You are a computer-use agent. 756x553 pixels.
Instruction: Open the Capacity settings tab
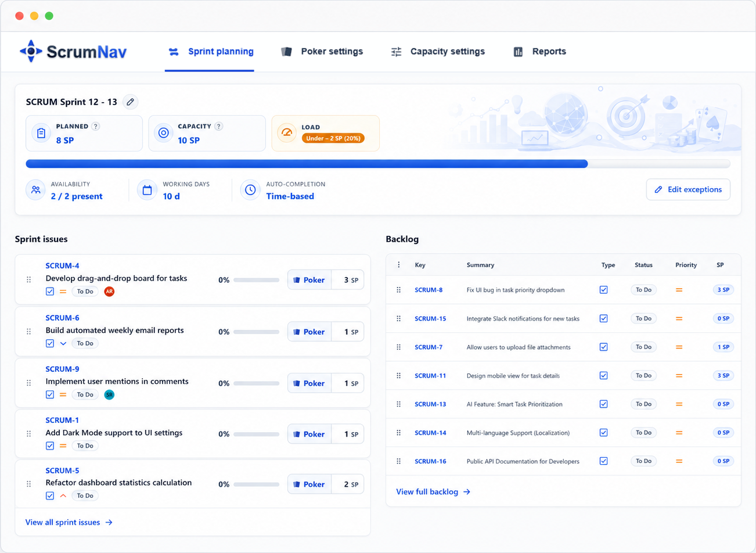tap(438, 52)
